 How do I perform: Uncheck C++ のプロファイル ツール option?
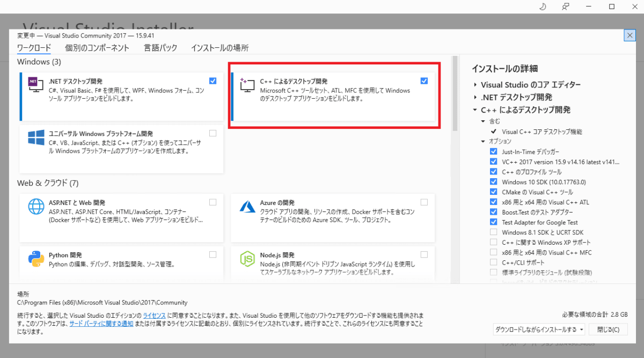[493, 172]
